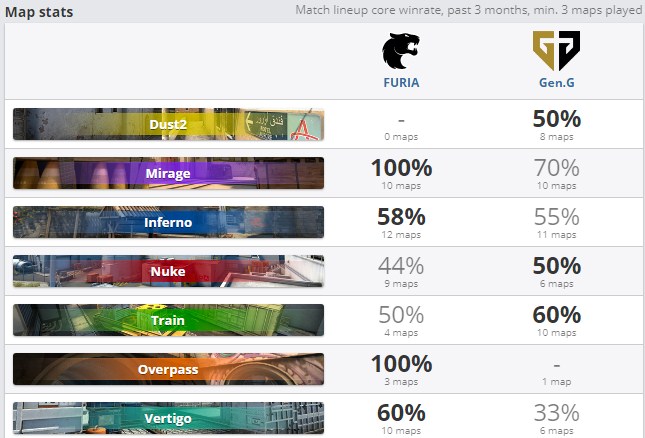Click FURIA's 100% Overpass winrate
645x438 pixels.
[401, 364]
